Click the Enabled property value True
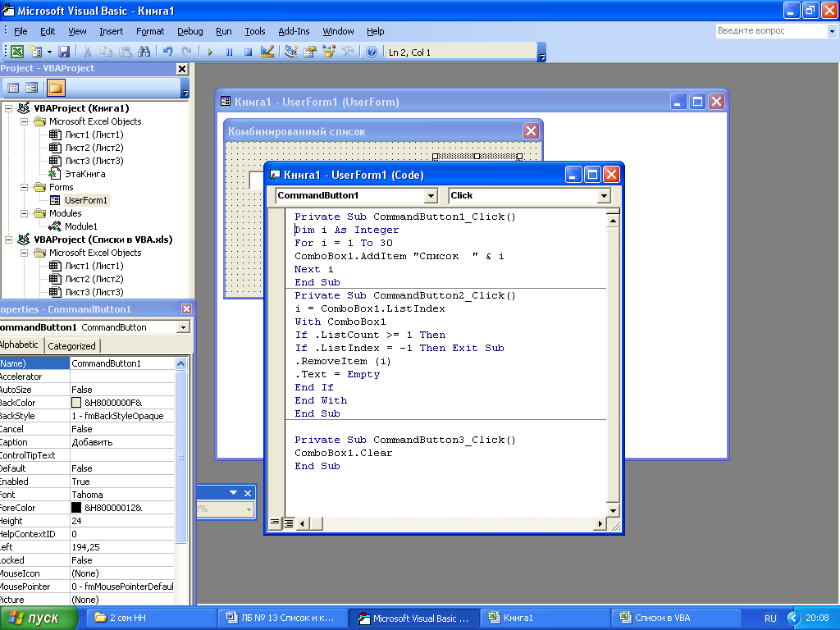 (122, 481)
